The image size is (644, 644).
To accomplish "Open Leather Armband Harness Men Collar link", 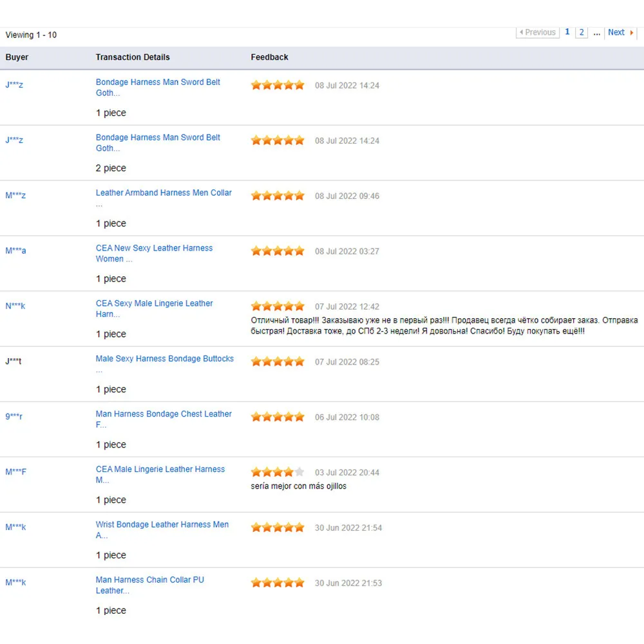I will pos(164,193).
